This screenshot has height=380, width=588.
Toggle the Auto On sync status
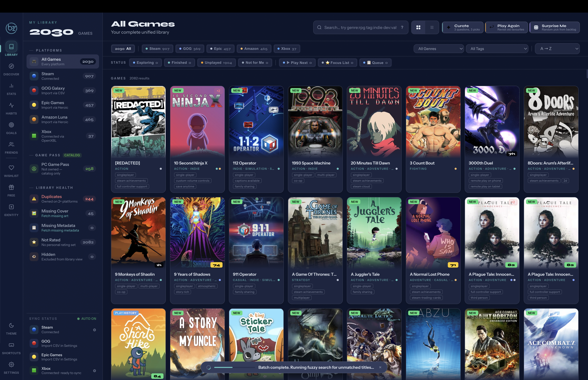click(x=87, y=319)
